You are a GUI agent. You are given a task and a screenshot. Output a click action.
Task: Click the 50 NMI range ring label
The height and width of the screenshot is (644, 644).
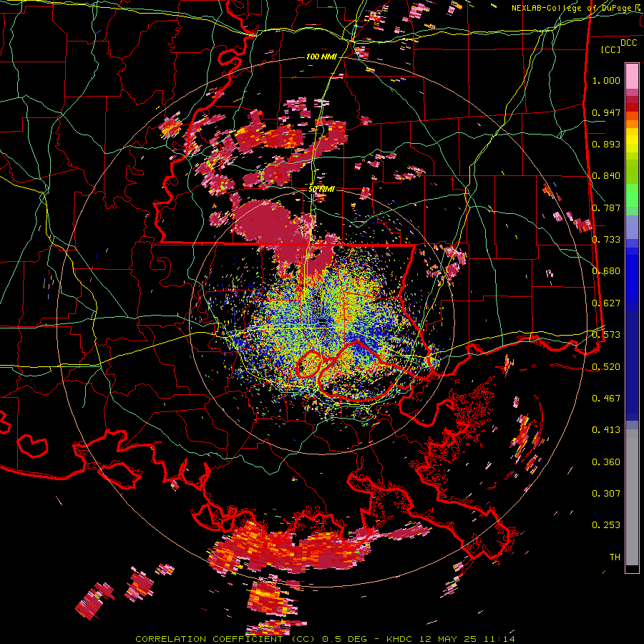click(321, 190)
